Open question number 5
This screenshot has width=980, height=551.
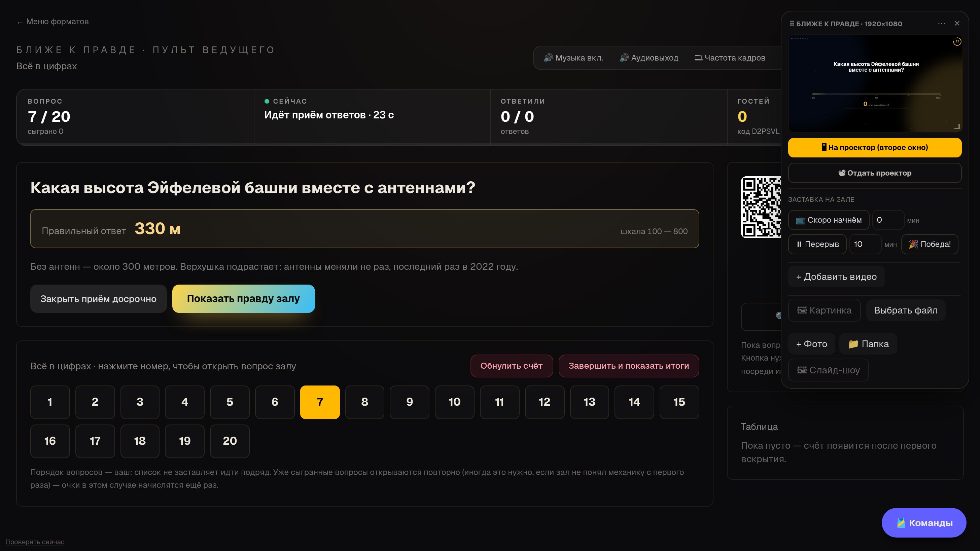click(x=230, y=402)
